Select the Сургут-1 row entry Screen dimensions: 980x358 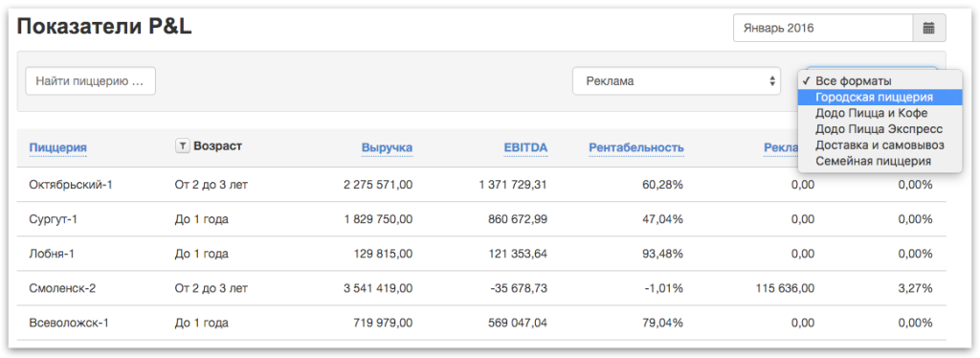[481, 219]
